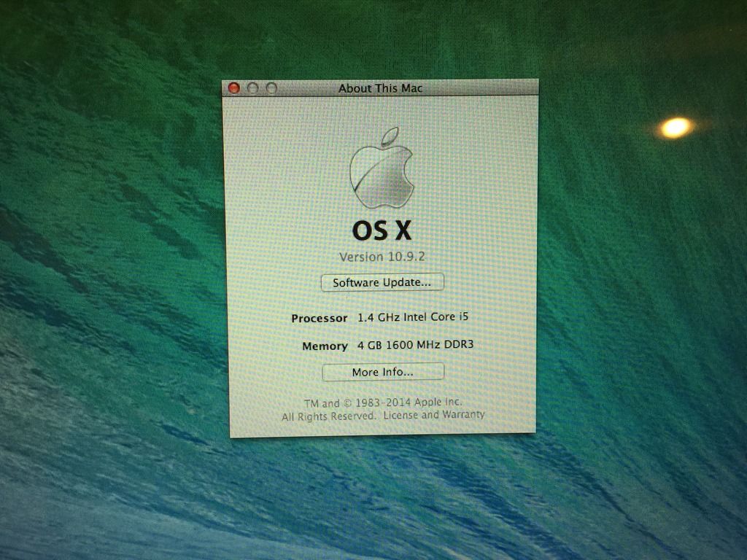Click the Version 10.9.2 text
Viewport: 747px width, 560px height.
(382, 257)
